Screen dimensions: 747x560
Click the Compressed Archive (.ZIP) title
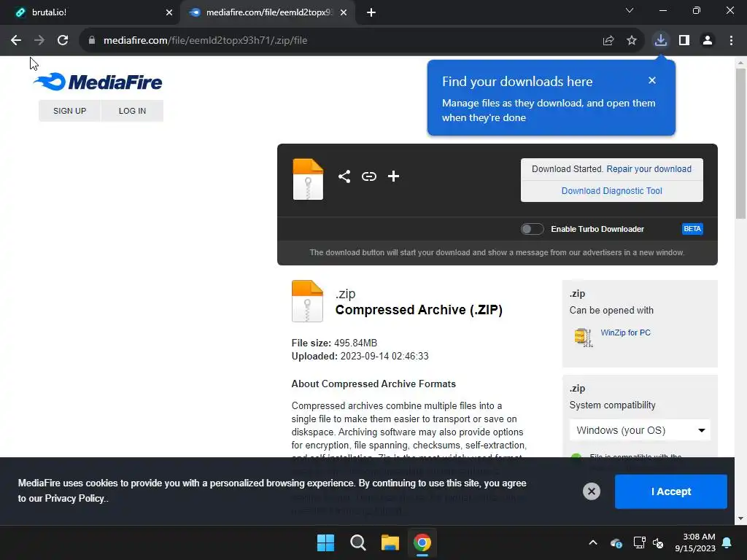[419, 309]
